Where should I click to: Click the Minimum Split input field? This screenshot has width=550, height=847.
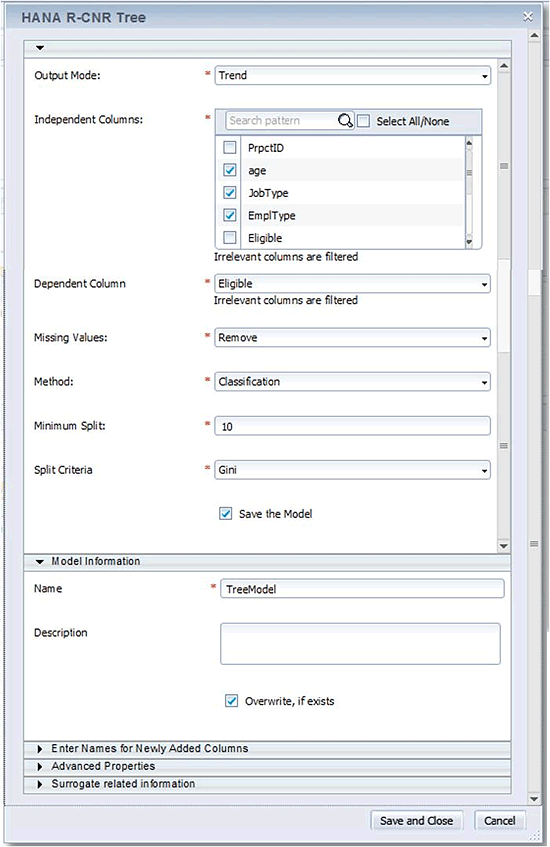[x=353, y=426]
